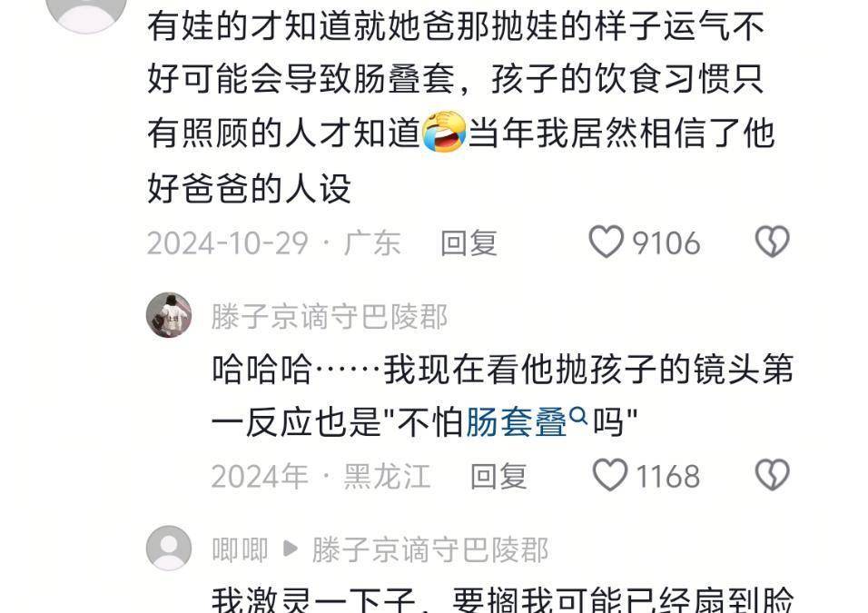Open the username 滕子京谪守巴陵郡 in the first reply

(330, 317)
